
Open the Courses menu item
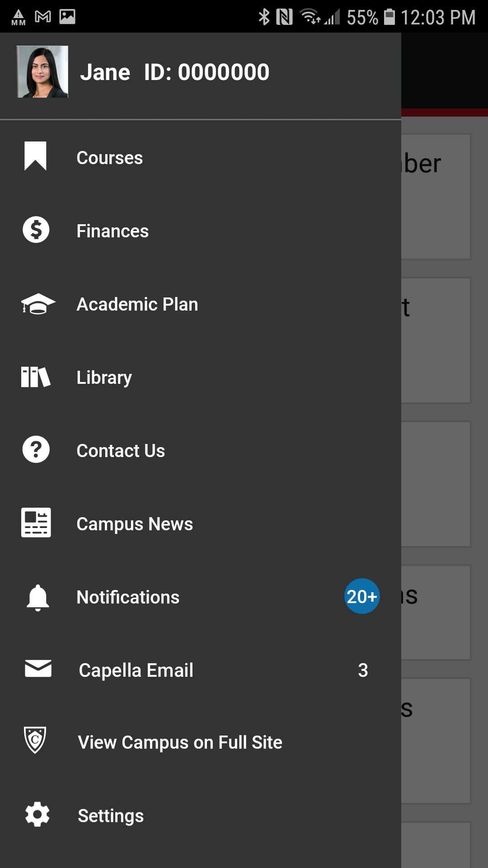pos(201,158)
